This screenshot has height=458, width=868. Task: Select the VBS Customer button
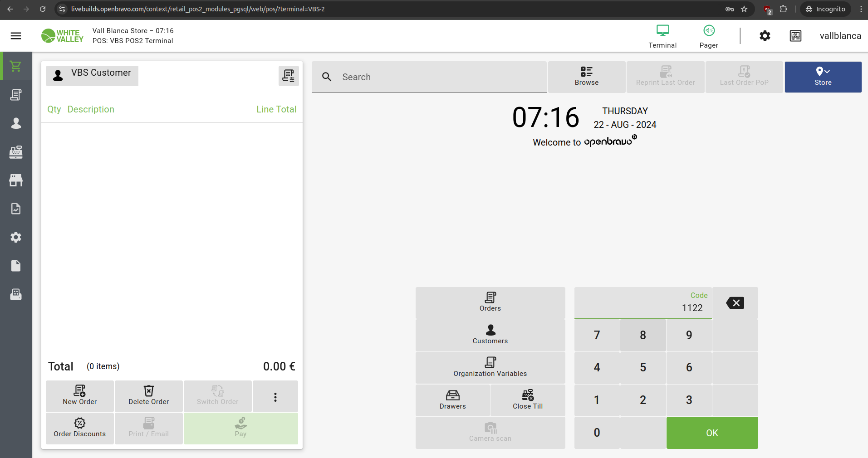92,75
